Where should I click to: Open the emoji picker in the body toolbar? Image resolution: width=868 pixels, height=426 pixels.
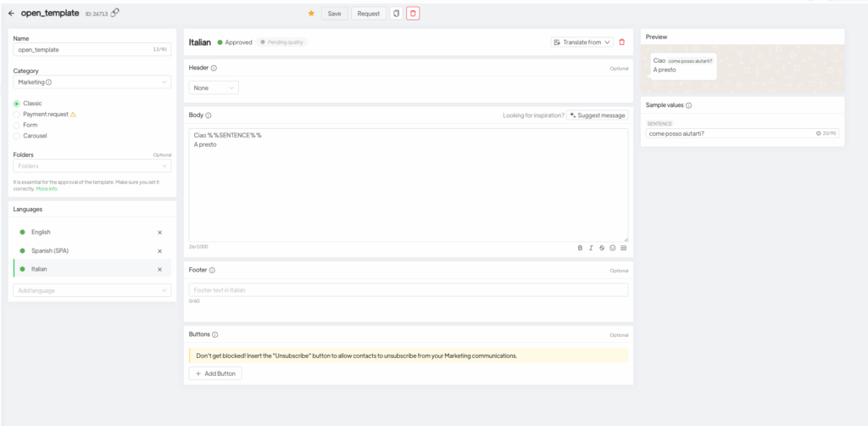[x=613, y=248]
